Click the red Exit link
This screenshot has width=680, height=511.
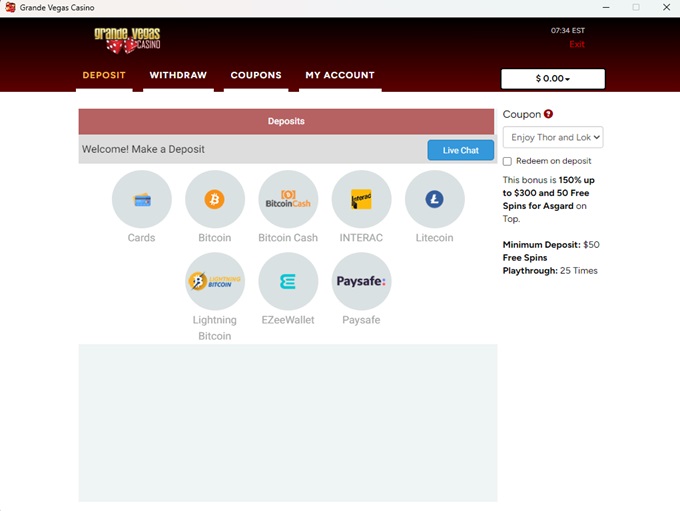577,45
